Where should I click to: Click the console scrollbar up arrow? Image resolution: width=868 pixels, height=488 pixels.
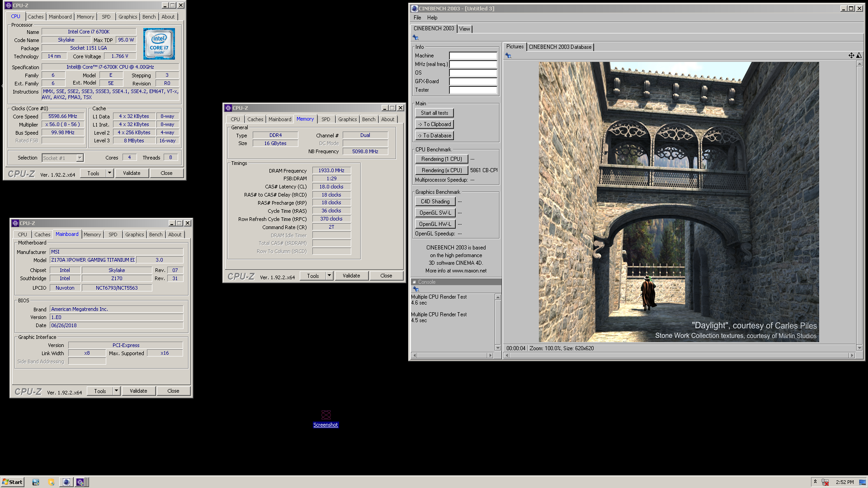point(498,297)
